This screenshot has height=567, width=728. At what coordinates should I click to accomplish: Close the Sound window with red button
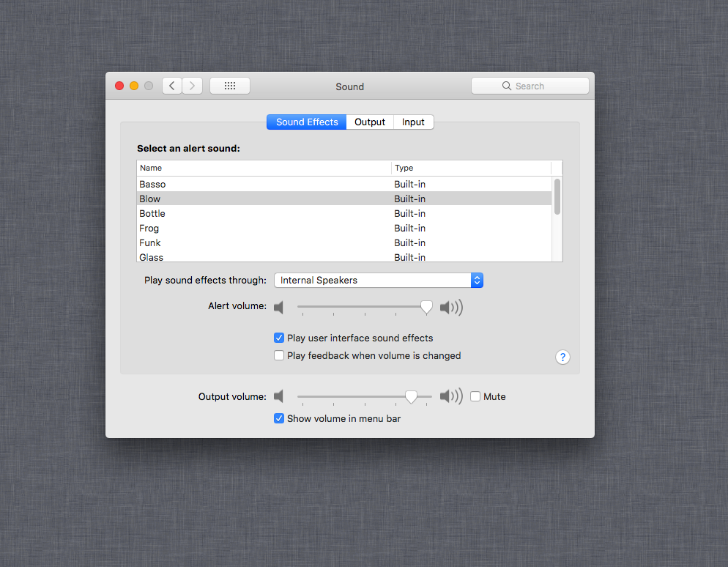point(119,86)
